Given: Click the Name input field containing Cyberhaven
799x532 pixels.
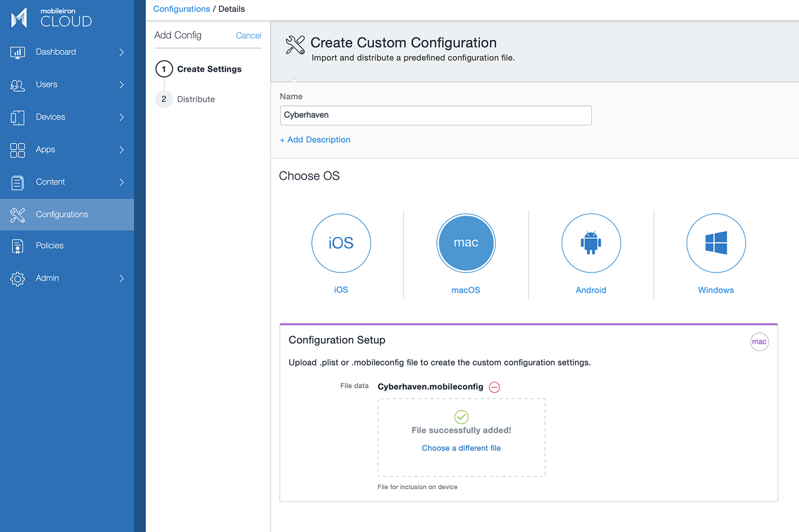Looking at the screenshot, I should pyautogui.click(x=436, y=115).
